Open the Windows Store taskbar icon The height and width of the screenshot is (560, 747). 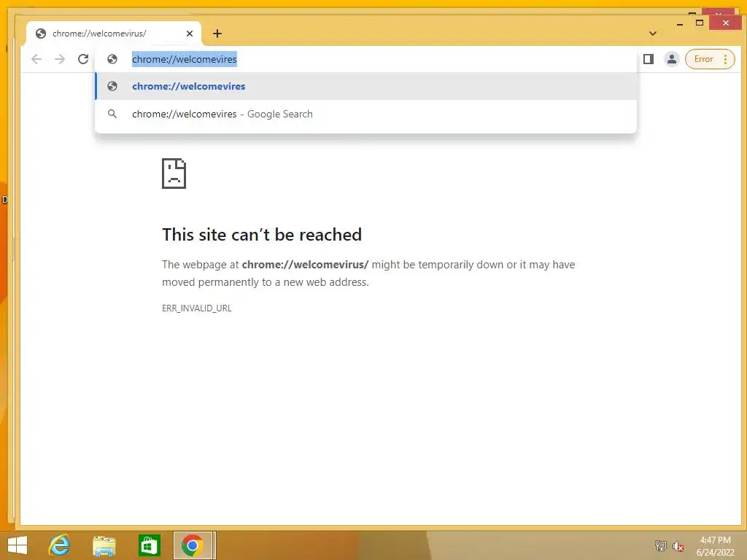(149, 545)
